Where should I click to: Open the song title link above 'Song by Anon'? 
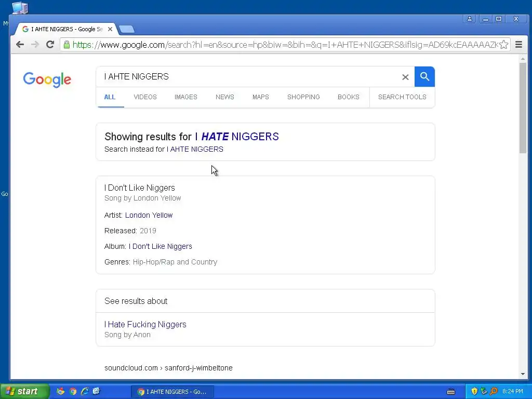pyautogui.click(x=145, y=324)
